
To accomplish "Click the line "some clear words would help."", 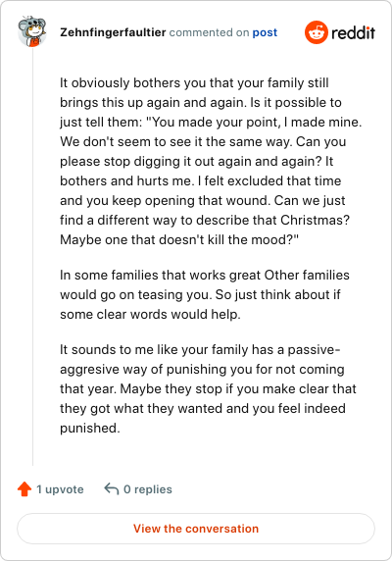I will (150, 314).
